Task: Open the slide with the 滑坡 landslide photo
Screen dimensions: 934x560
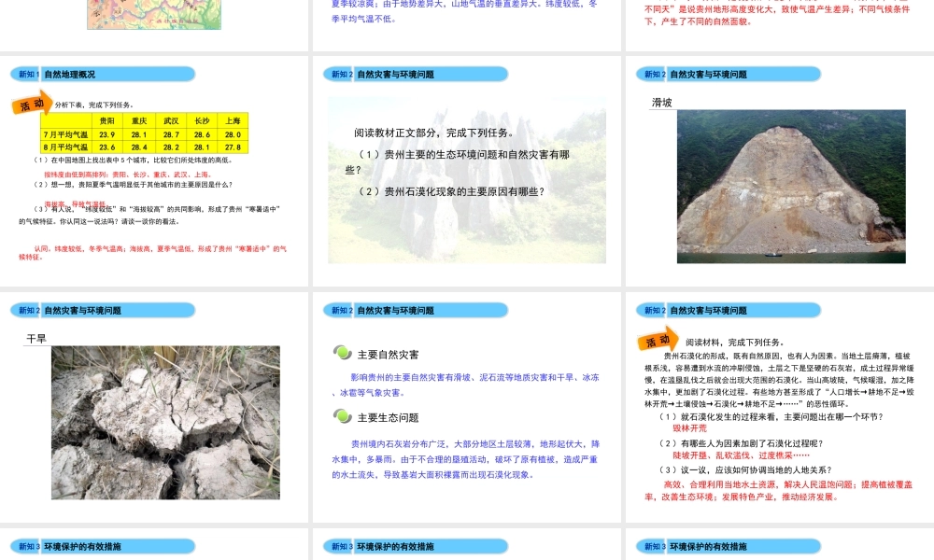Action: tap(780, 172)
